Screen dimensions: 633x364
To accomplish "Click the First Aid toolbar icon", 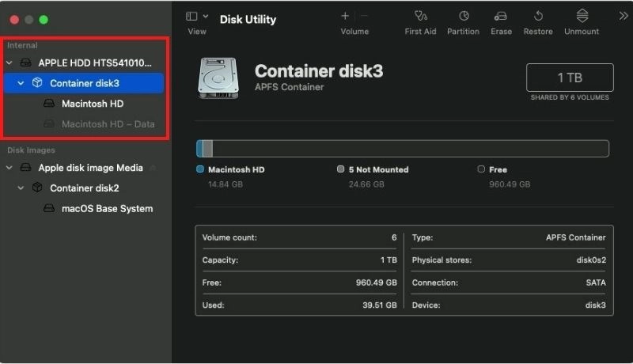I will pyautogui.click(x=420, y=16).
